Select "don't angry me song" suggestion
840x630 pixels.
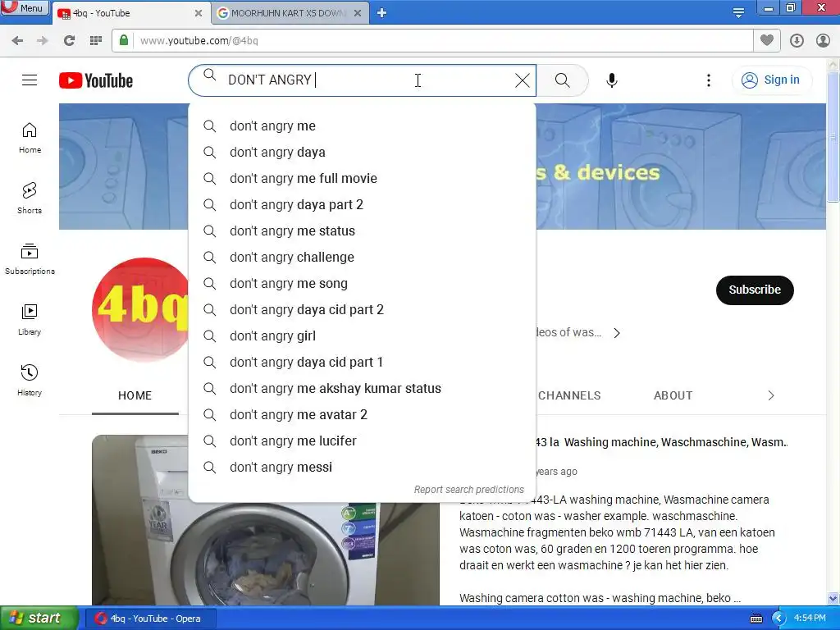pos(362,283)
